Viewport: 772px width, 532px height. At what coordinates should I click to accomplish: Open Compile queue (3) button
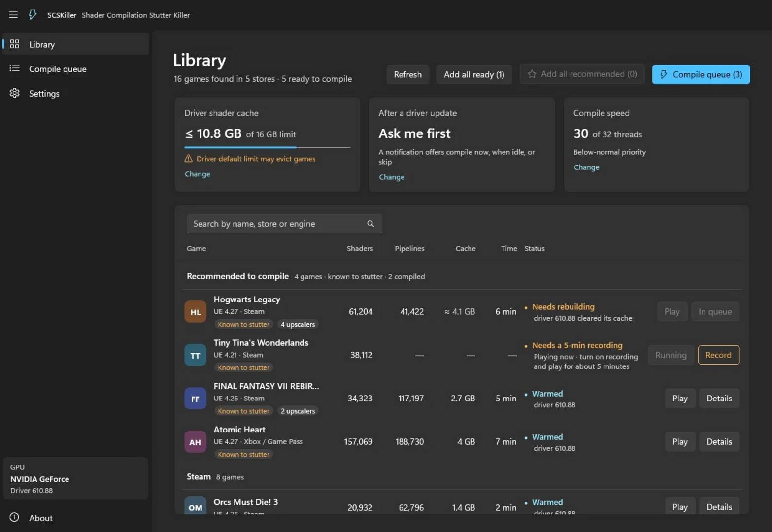(x=701, y=74)
